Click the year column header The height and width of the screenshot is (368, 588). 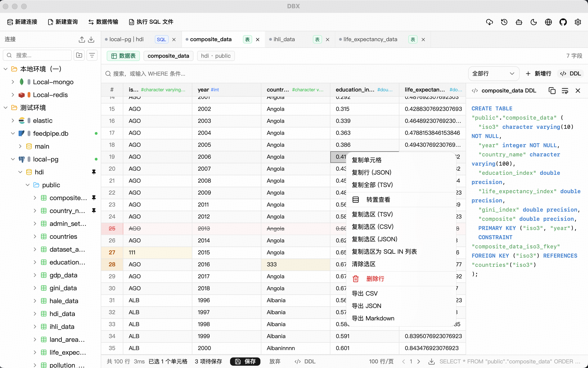point(226,89)
